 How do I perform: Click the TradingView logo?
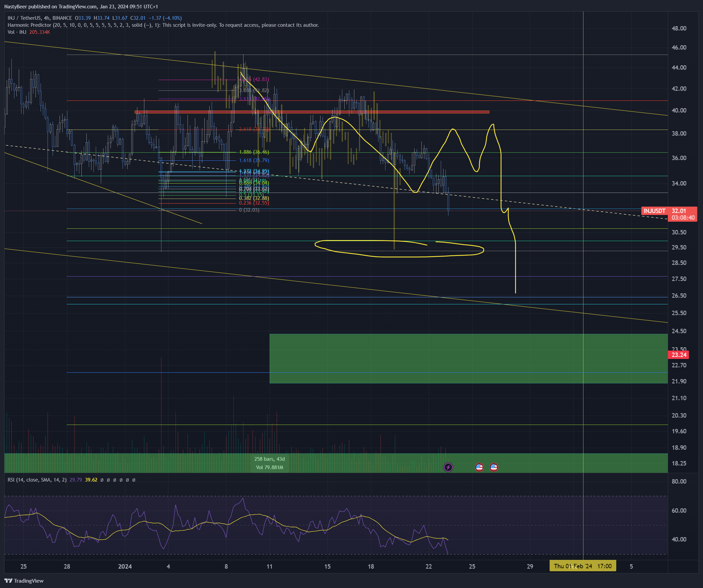pos(24,581)
